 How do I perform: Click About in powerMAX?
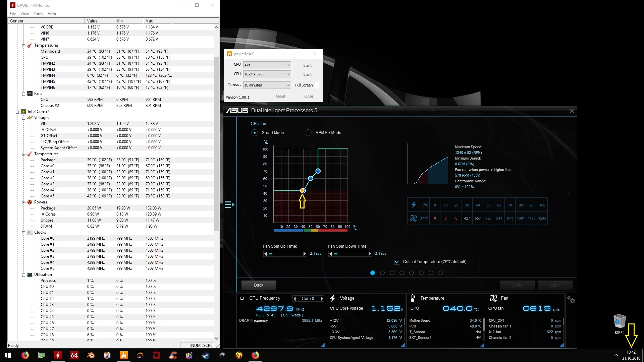click(x=280, y=97)
